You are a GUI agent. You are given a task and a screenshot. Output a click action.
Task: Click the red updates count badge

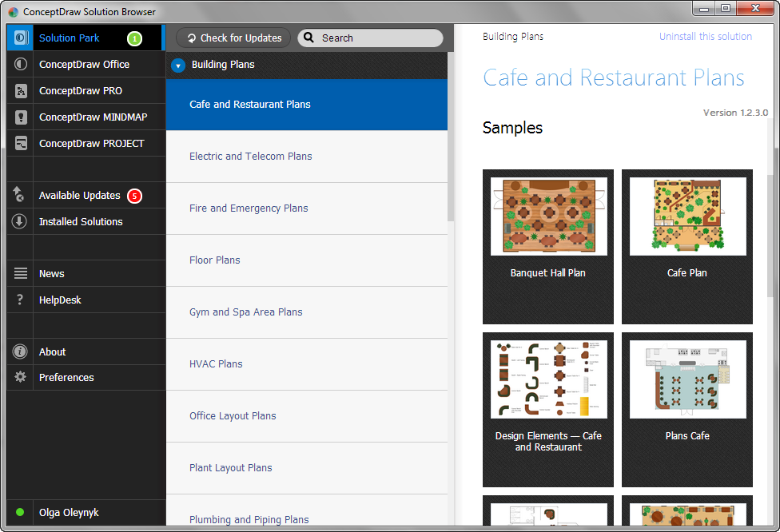[134, 196]
